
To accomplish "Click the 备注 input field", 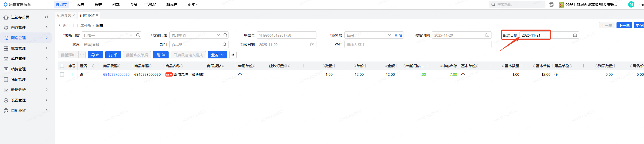I will pos(418,45).
